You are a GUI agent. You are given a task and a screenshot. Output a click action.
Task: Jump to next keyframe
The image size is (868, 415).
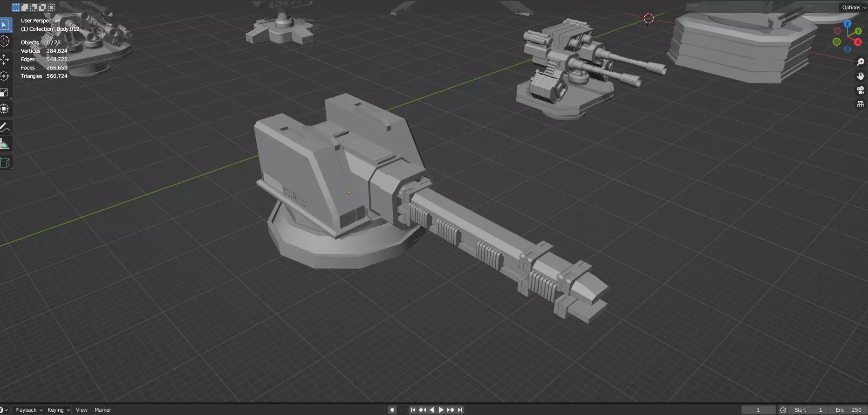point(451,410)
